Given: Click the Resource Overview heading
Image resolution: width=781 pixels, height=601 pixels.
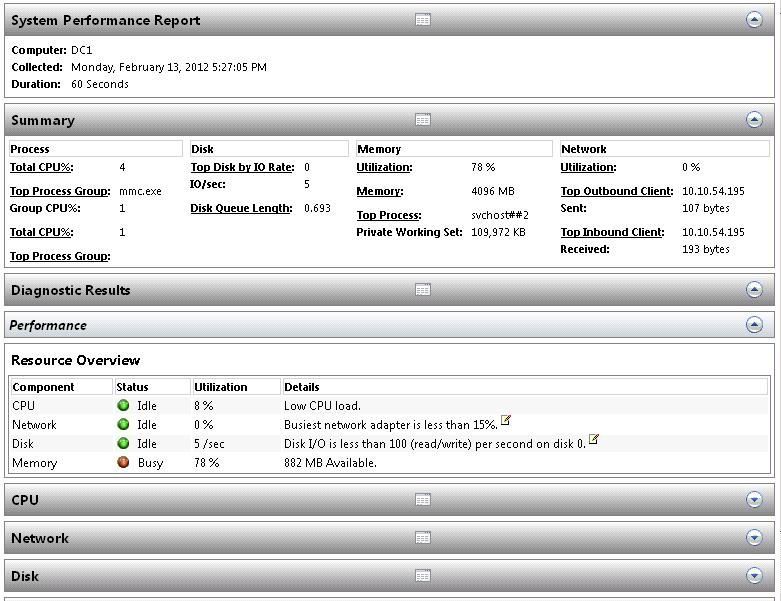Looking at the screenshot, I should [75, 360].
